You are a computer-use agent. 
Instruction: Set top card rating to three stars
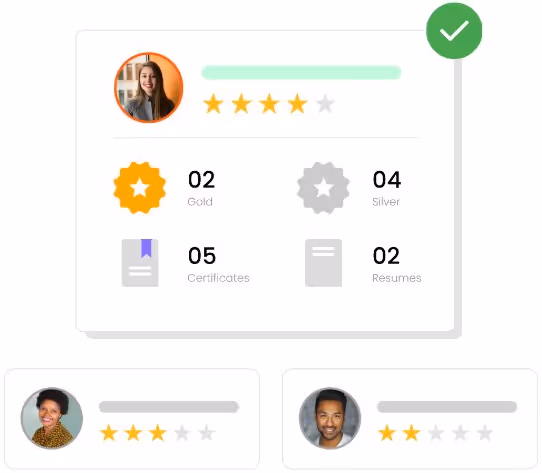click(269, 103)
